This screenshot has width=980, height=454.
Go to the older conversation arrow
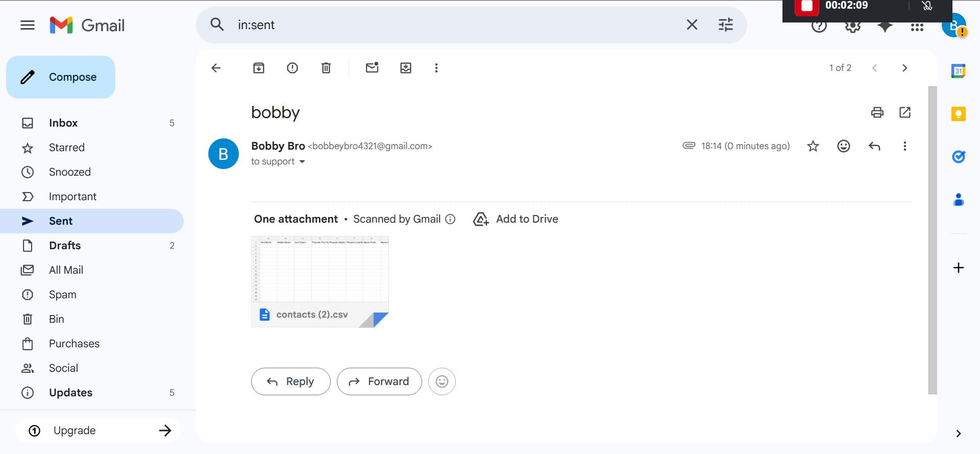click(904, 68)
